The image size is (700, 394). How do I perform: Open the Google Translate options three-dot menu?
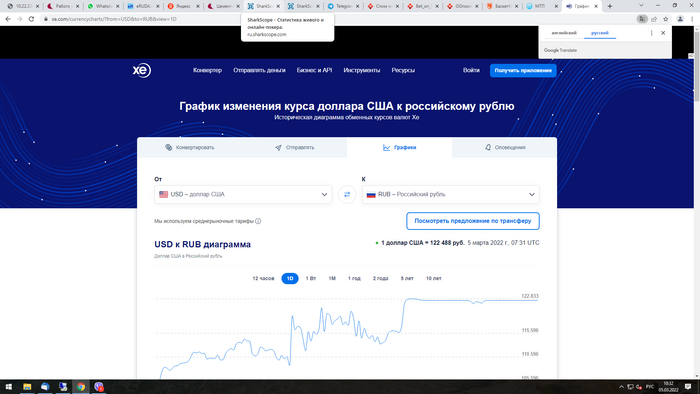coord(651,33)
